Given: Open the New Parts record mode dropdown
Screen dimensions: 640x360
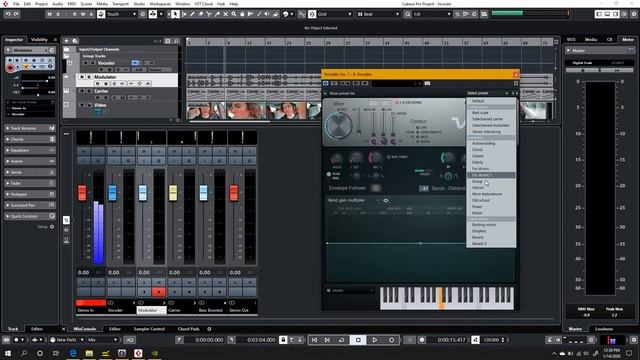Looking at the screenshot, I should click(x=67, y=340).
